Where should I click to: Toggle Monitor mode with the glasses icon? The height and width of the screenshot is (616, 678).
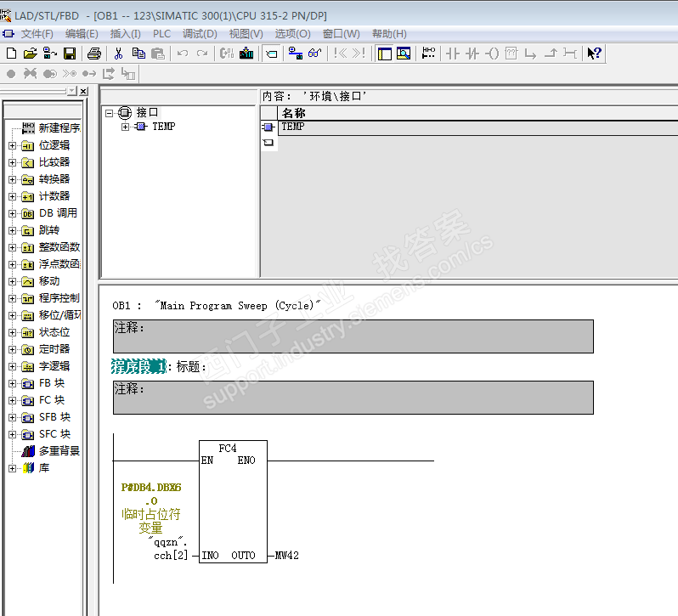(314, 54)
